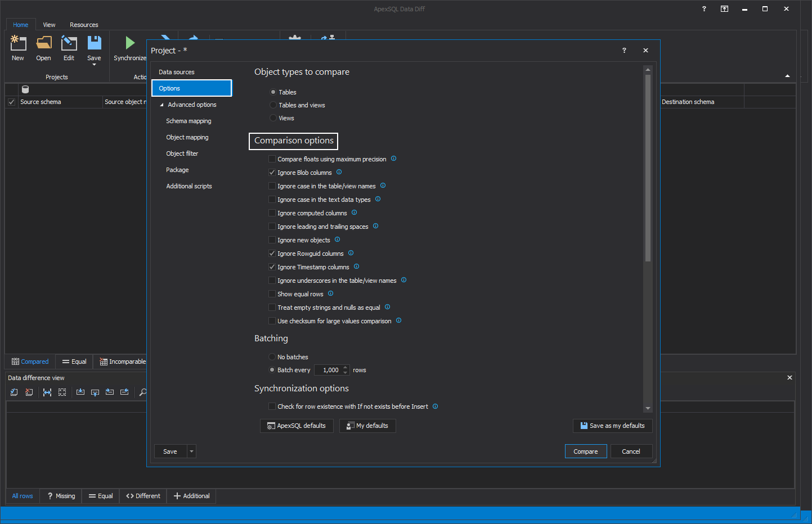The height and width of the screenshot is (524, 812).
Task: Click the right-arrow row icon in difference view
Action: [110, 392]
